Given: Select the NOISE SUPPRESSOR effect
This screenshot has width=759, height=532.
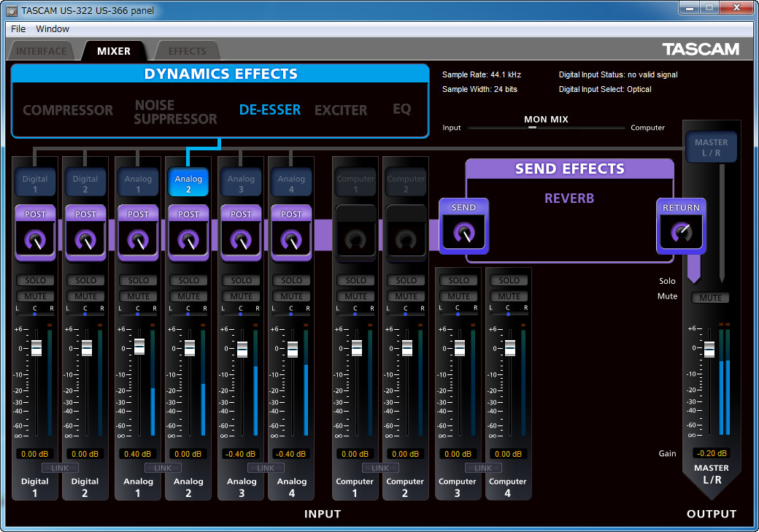Looking at the screenshot, I should pyautogui.click(x=175, y=112).
